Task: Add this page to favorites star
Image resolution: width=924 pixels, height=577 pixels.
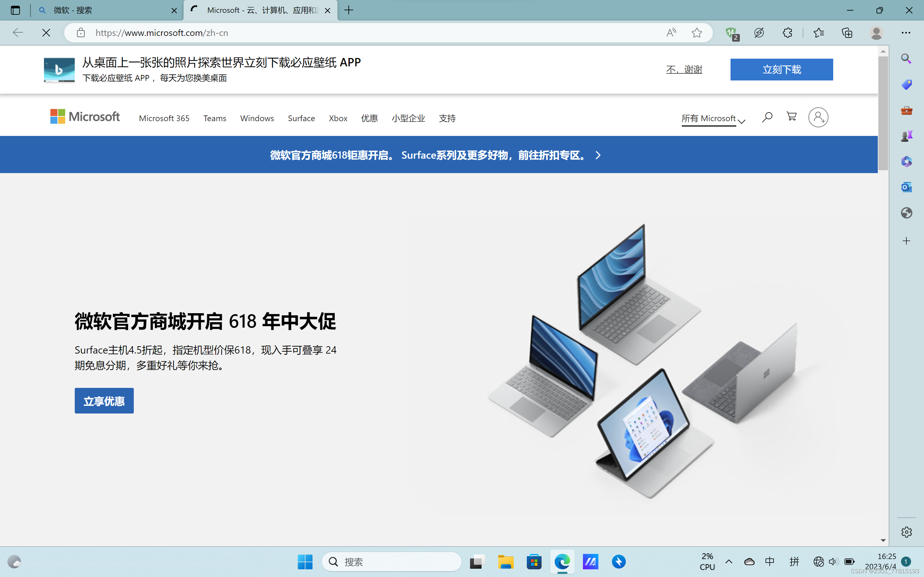Action: click(697, 33)
